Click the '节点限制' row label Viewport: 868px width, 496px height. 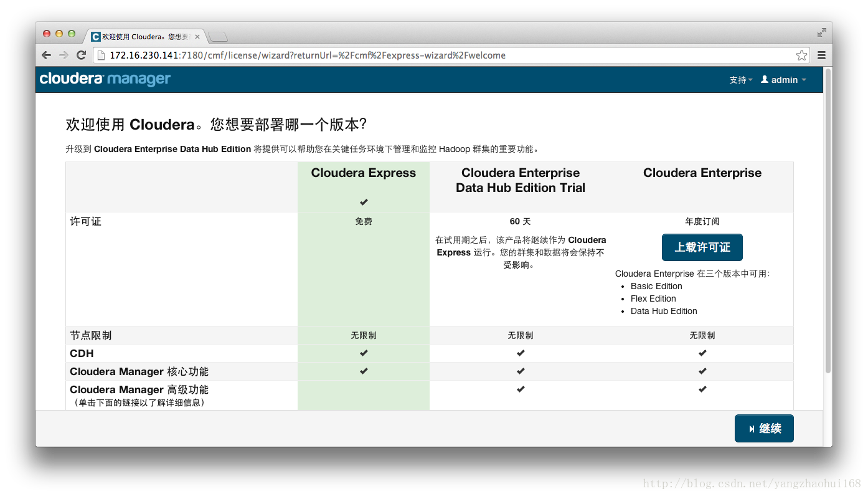tap(91, 335)
